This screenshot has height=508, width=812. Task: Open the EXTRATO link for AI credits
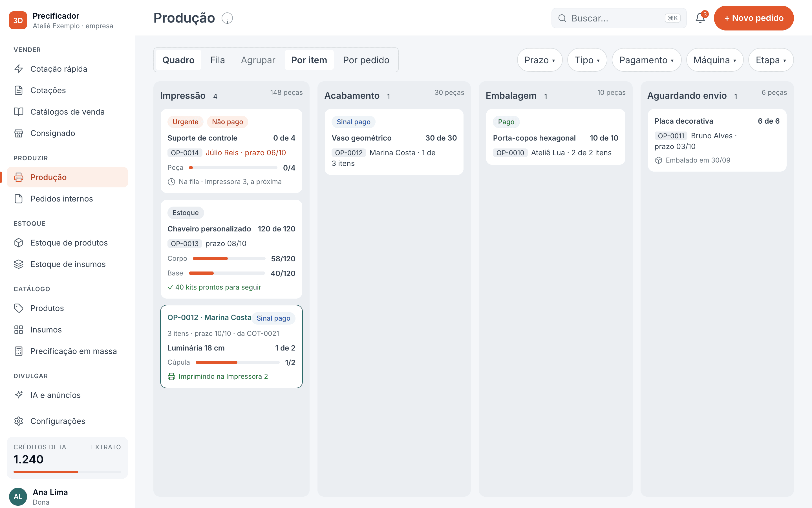[x=106, y=447]
